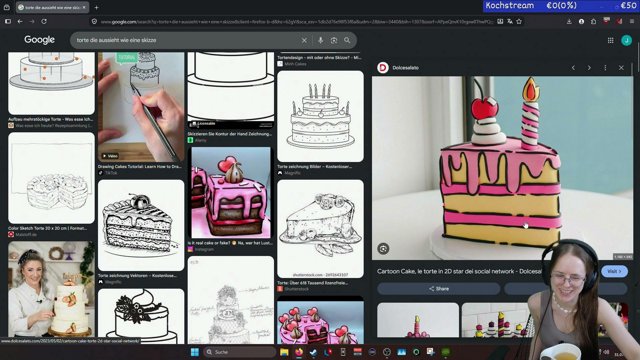Open File Explorer from the taskbar
640x360 pixels.
(284, 352)
